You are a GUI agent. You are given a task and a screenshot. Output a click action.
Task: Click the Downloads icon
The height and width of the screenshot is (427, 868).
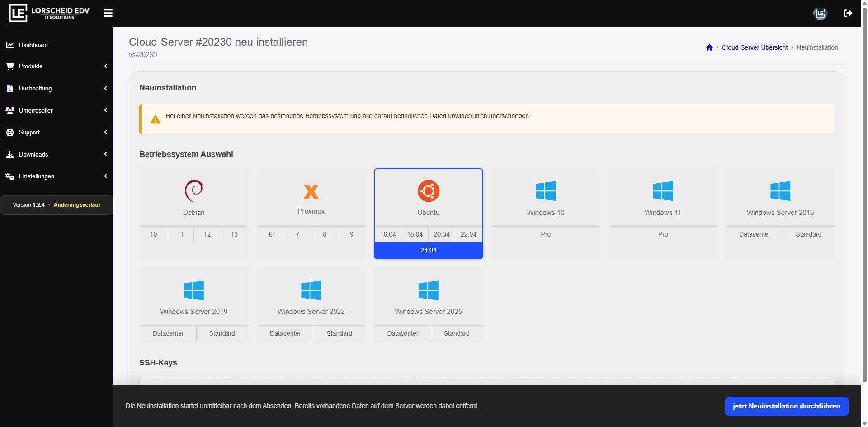10,154
